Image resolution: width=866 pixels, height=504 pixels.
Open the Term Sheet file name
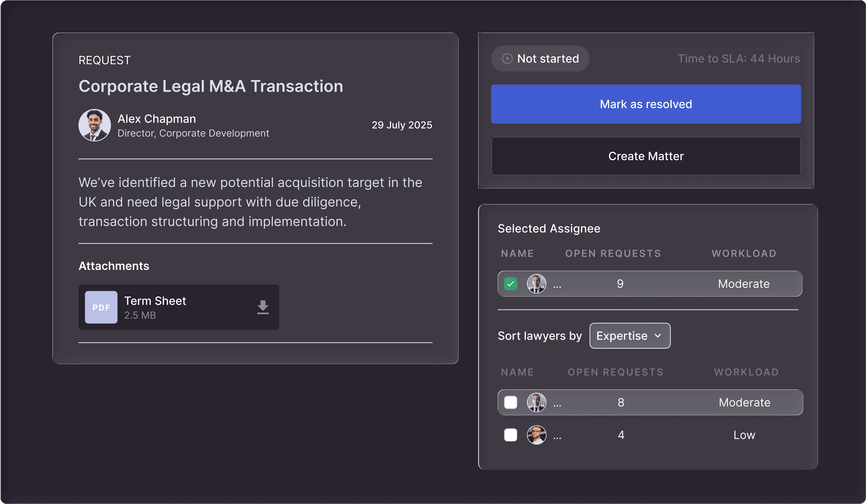(155, 301)
